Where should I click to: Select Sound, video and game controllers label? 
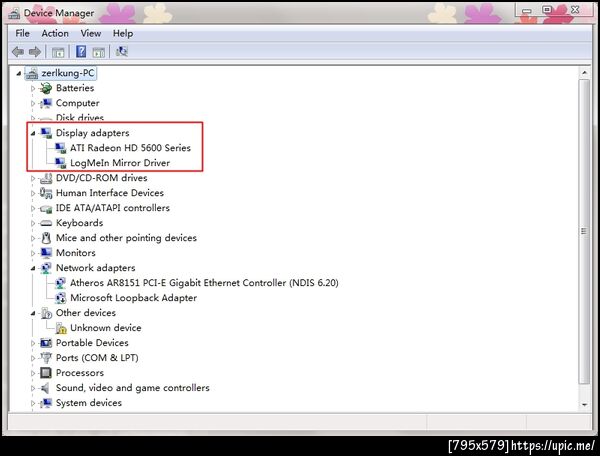[132, 388]
